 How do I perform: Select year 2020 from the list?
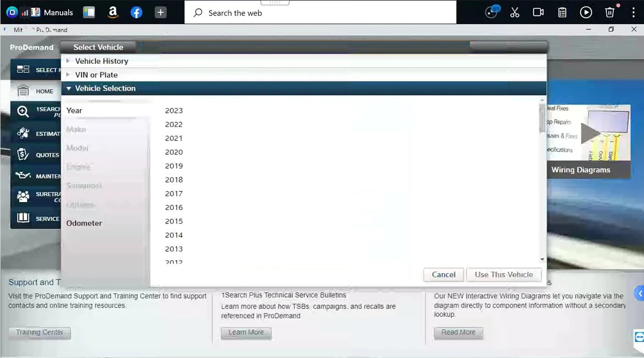click(174, 152)
